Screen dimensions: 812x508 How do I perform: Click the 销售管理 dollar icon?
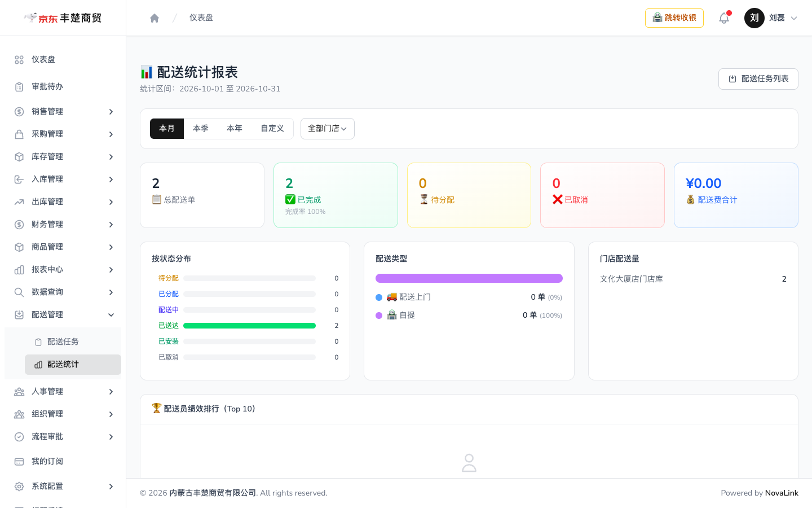(x=19, y=112)
